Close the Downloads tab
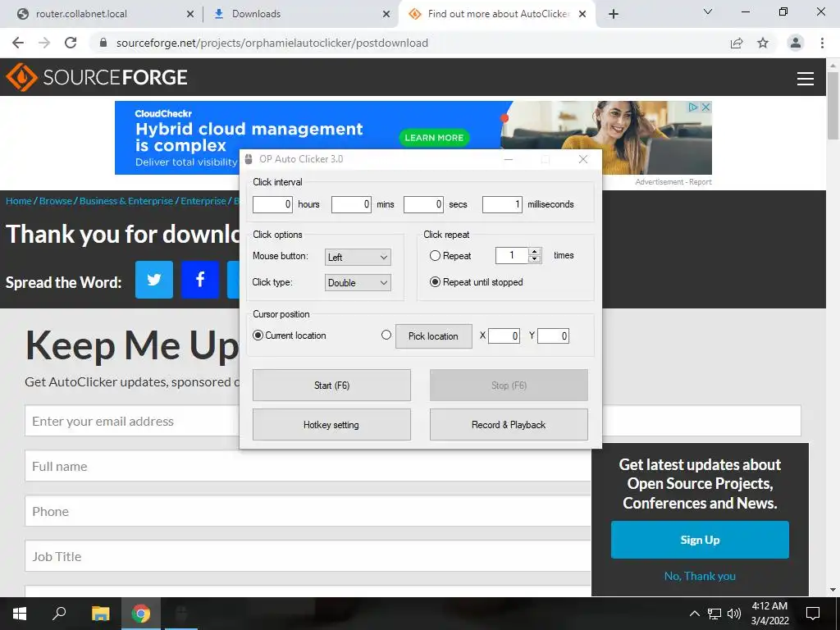840x630 pixels. tap(386, 15)
